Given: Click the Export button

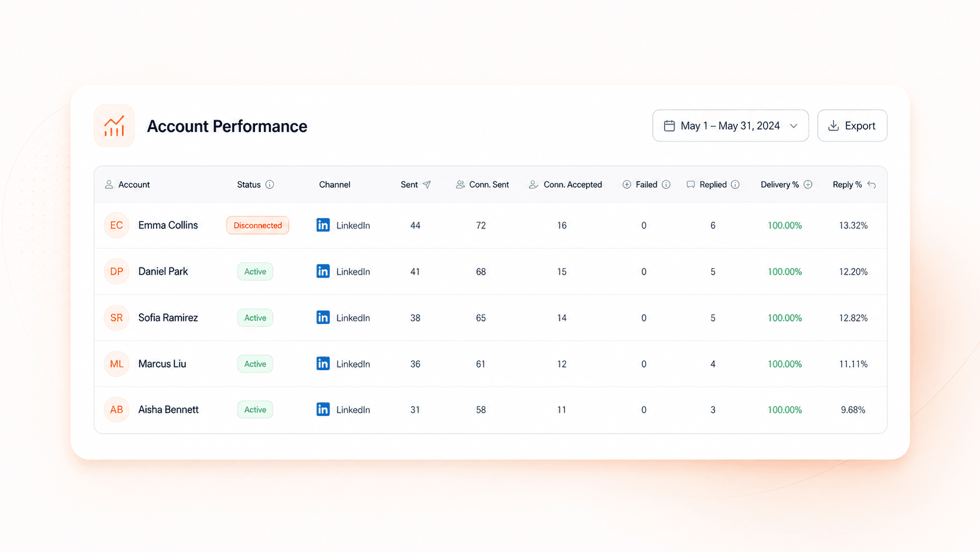Looking at the screenshot, I should pos(852,126).
